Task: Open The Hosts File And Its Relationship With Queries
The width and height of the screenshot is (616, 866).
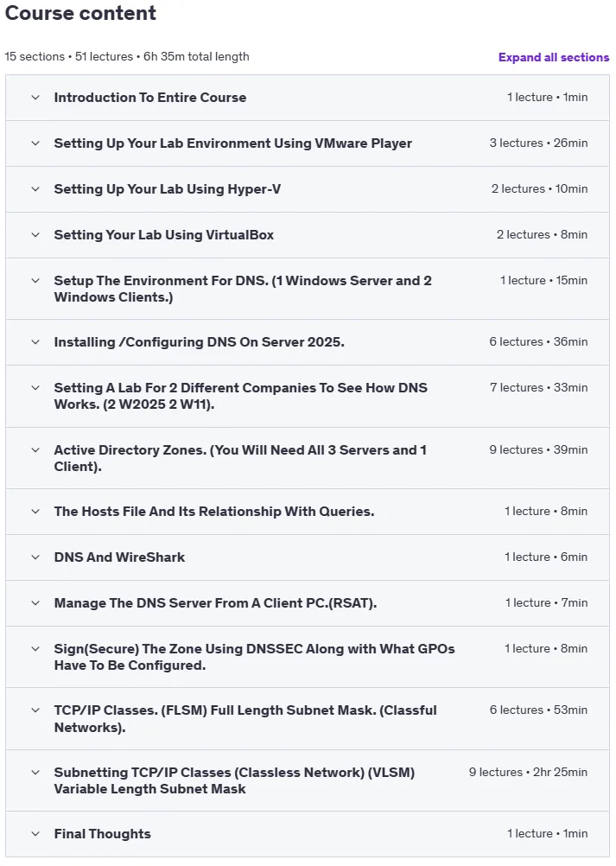Action: (214, 512)
